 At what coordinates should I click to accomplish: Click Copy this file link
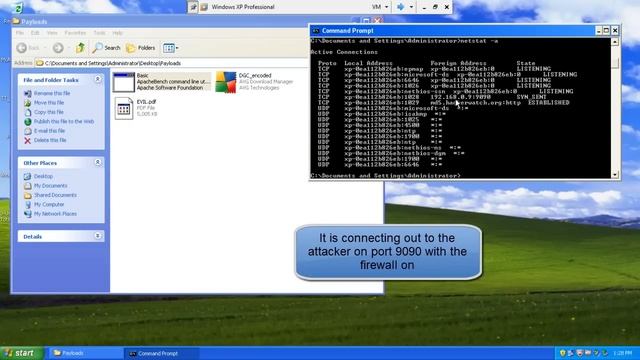(x=49, y=112)
